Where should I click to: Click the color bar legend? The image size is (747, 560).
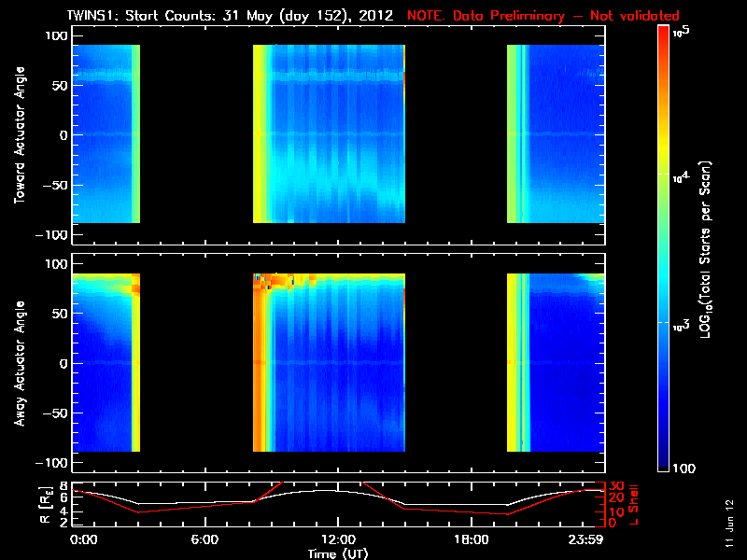tap(664, 248)
